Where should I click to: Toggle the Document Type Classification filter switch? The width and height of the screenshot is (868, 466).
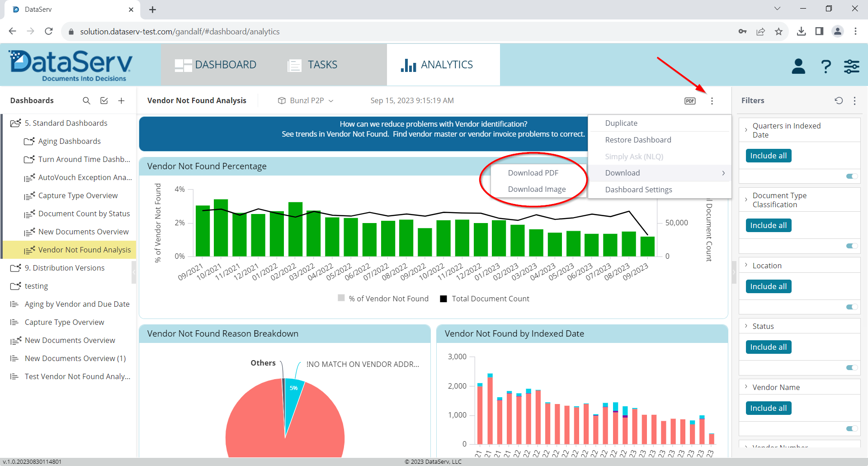click(x=852, y=246)
